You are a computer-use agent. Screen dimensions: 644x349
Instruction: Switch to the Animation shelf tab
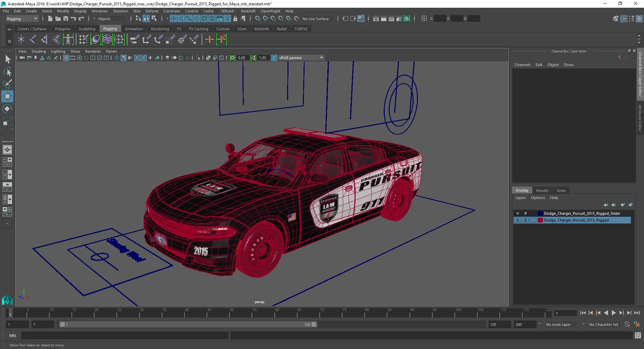pyautogui.click(x=134, y=29)
